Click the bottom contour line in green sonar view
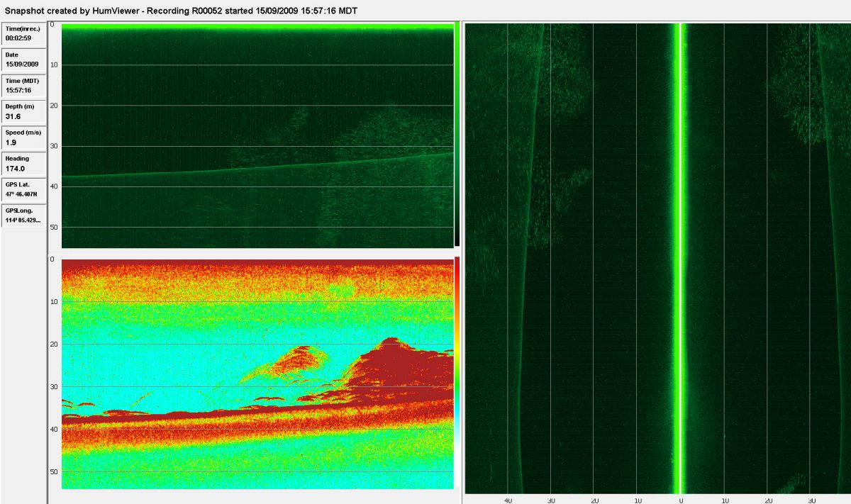The width and height of the screenshot is (851, 504). (213, 171)
